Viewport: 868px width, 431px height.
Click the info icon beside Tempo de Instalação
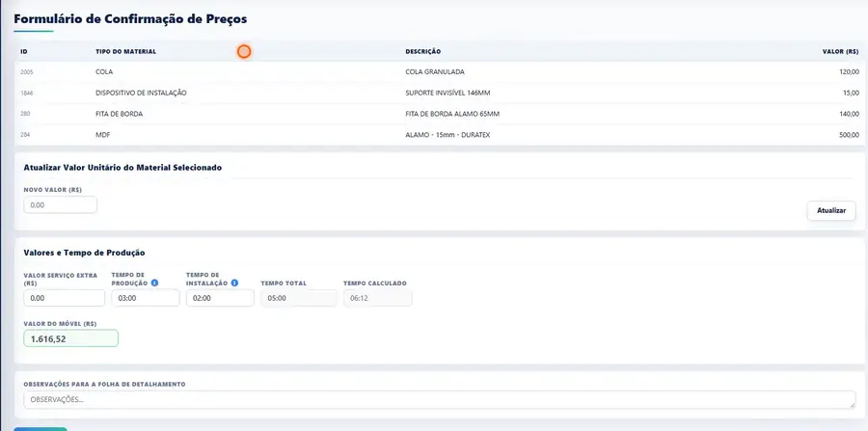[x=234, y=283]
